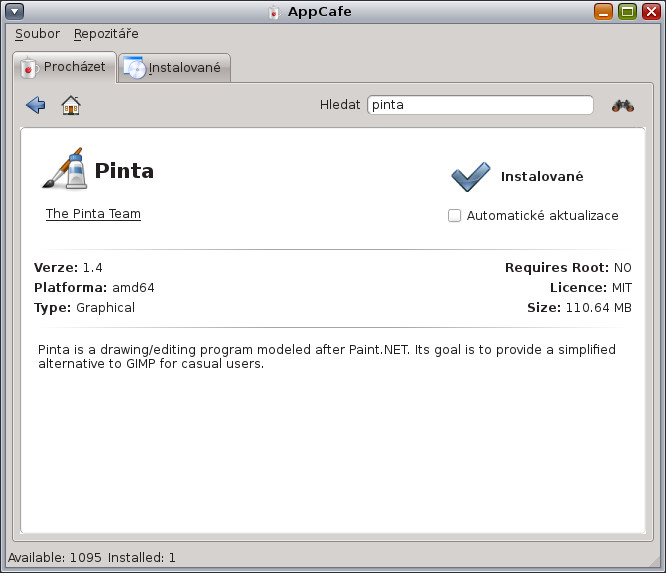
Task: Open The Pinta Team link
Action: pos(93,214)
